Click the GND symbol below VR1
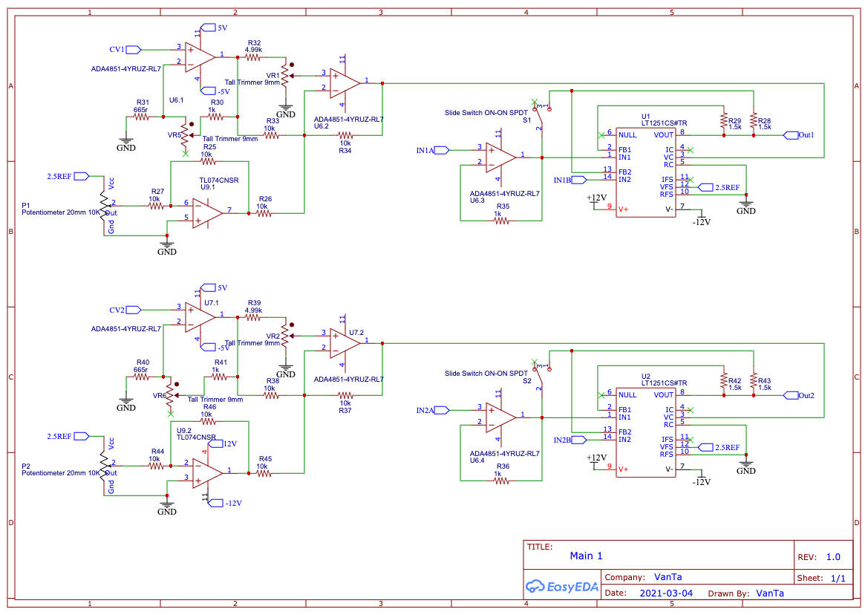Viewport: 868px width, 615px height. pos(286,111)
